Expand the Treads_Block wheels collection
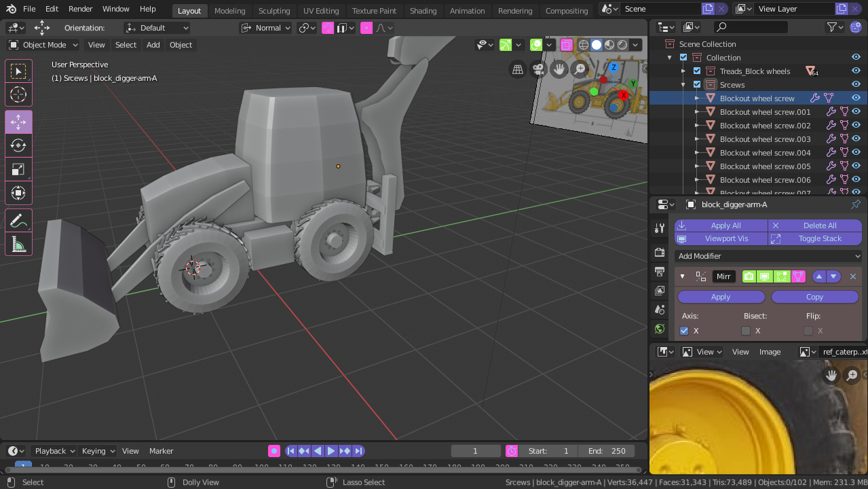868x489 pixels. (x=683, y=71)
